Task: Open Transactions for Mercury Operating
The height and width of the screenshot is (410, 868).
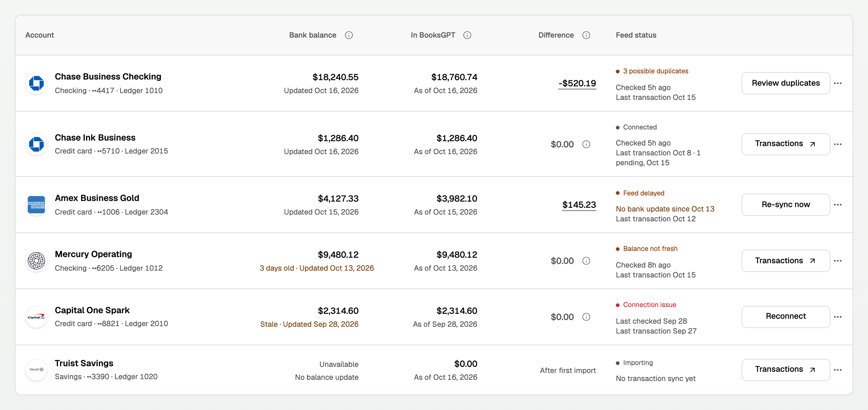Action: coord(785,261)
